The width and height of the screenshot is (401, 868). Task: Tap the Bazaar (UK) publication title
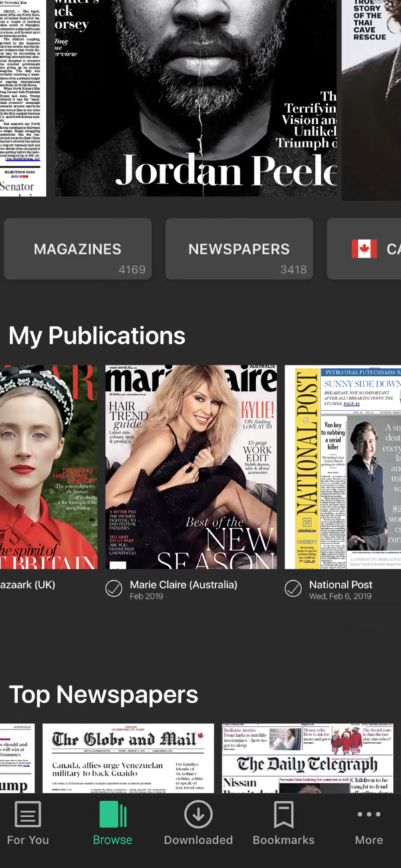27,584
